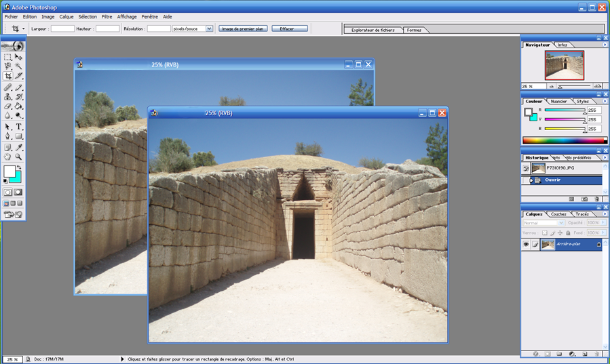The image size is (610, 364).
Task: Open the Crop tool preset picker arrow
Action: tap(24, 28)
